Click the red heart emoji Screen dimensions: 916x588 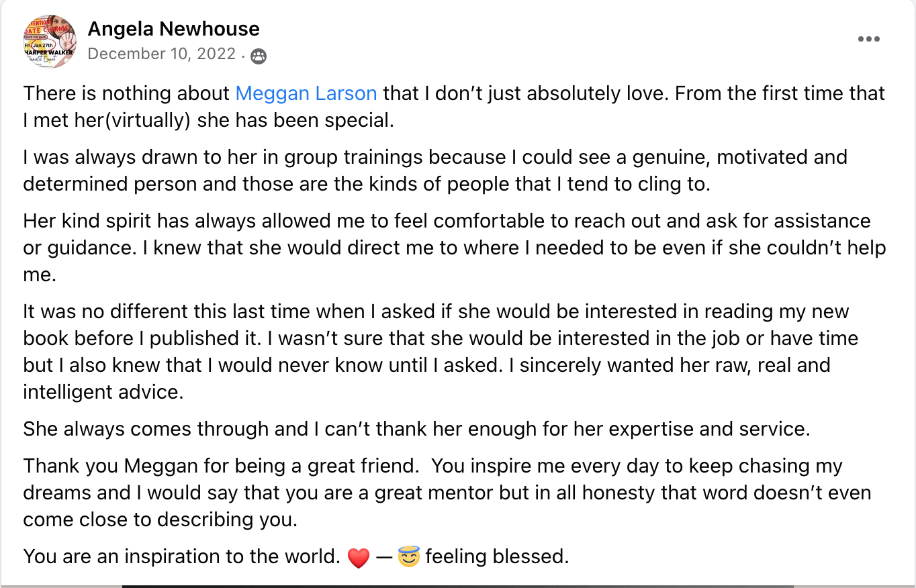359,558
